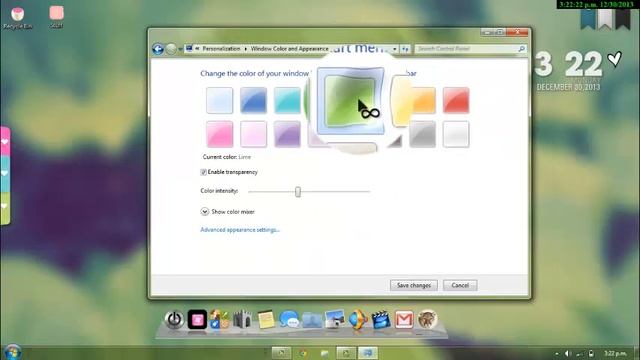Open the castle icon in dock
The width and height of the screenshot is (640, 360).
click(x=242, y=319)
